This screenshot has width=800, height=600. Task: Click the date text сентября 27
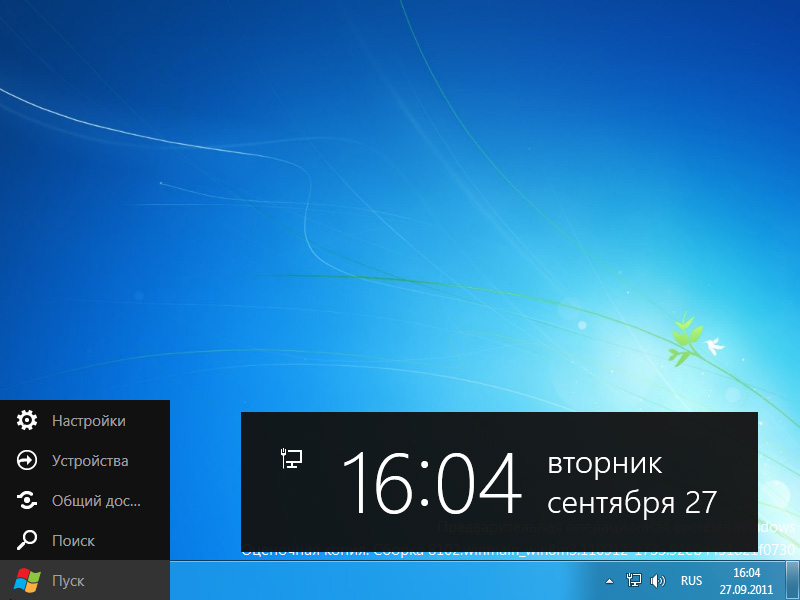coord(632,503)
